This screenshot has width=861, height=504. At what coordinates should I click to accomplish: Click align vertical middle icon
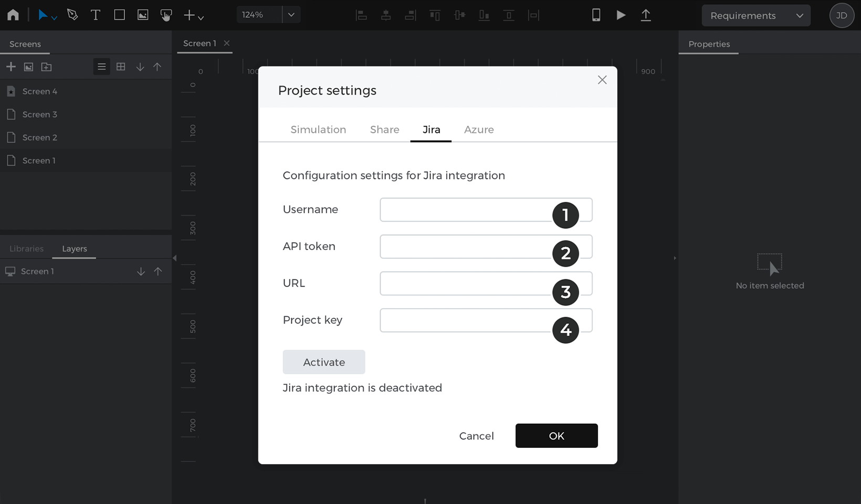tap(460, 15)
